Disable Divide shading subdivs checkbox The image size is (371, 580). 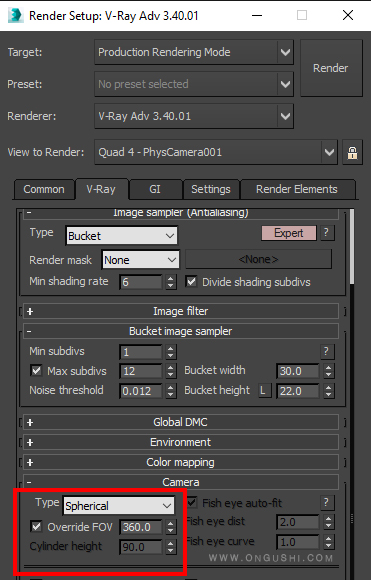(191, 282)
